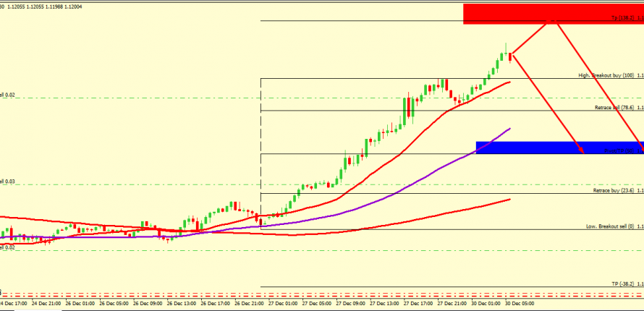The width and height of the screenshot is (644, 311).
Task: Select the 'High. Breakout buy (100)' label
Action: tap(606, 75)
